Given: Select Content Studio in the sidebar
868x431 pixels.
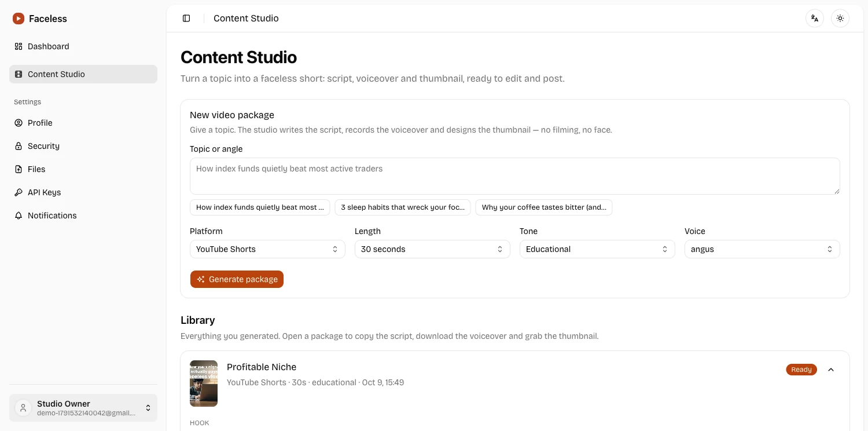Looking at the screenshot, I should [x=83, y=74].
